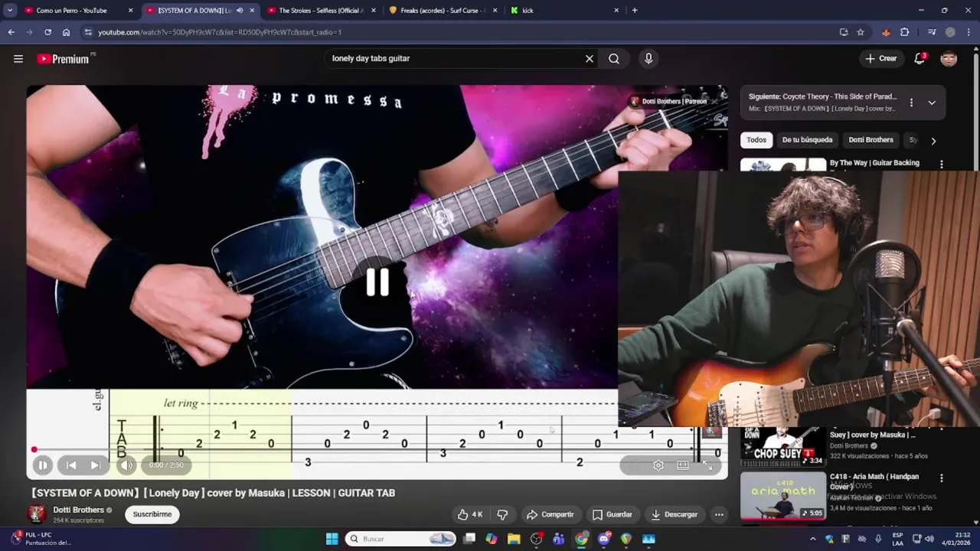Click the Windows taskbar Buscar search box
Image resolution: width=980 pixels, height=551 pixels.
tap(401, 539)
